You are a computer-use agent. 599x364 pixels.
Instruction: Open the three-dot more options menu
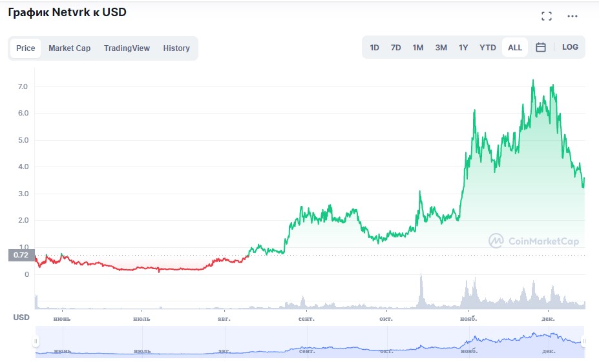573,16
